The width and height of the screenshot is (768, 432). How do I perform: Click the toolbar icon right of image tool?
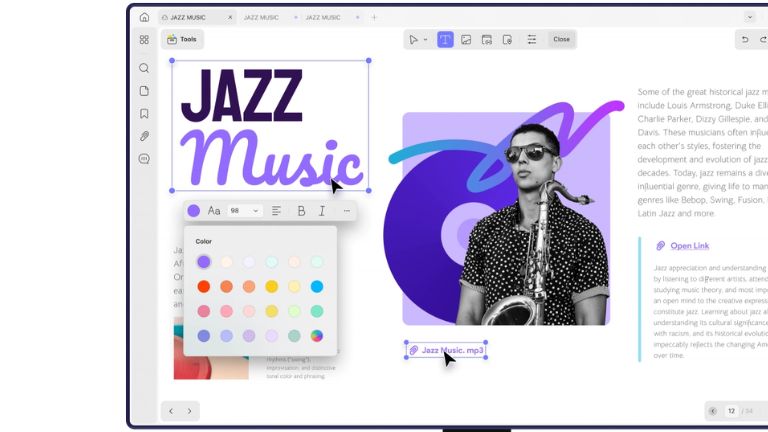tap(486, 39)
